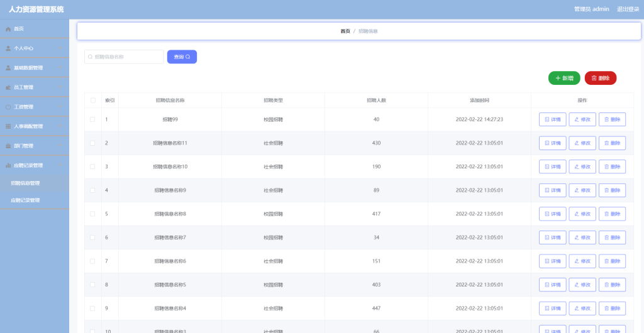This screenshot has height=333, width=644.
Task: Open details for the 招聘99 row
Action: pyautogui.click(x=552, y=119)
